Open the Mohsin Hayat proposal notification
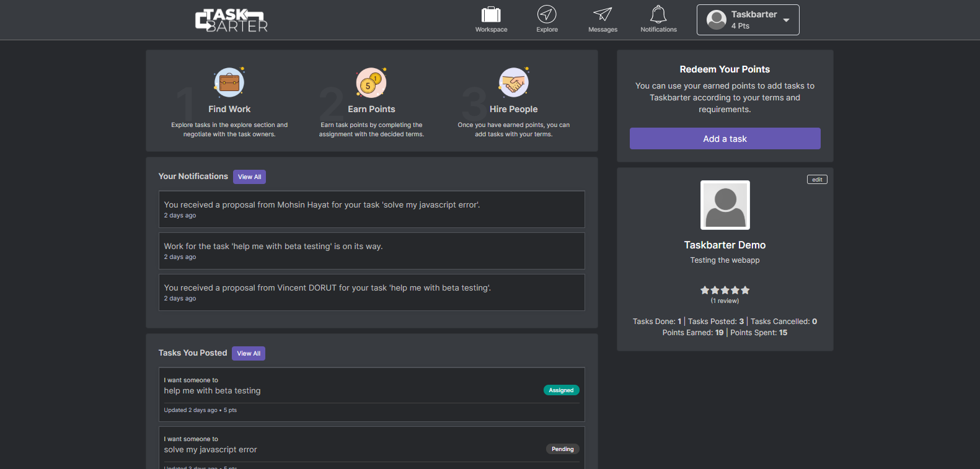Screen dimensions: 980x469 point(372,209)
